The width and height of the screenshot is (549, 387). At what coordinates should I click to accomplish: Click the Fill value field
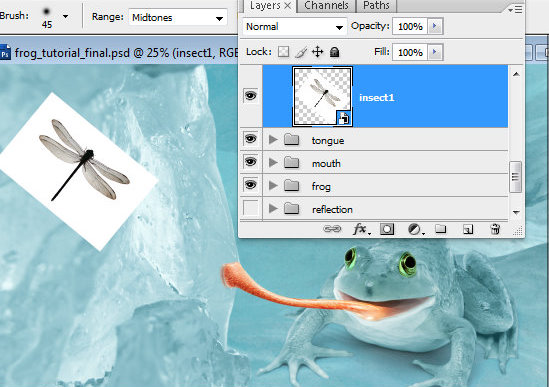(x=410, y=53)
